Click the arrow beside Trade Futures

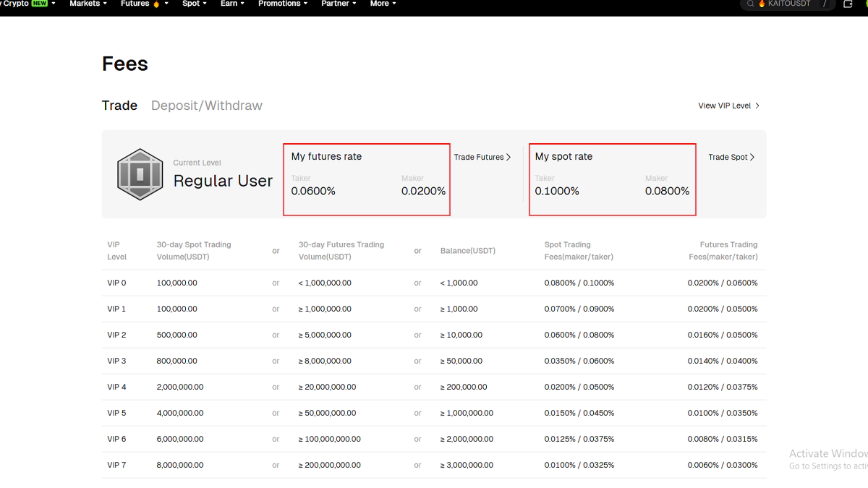[509, 157]
